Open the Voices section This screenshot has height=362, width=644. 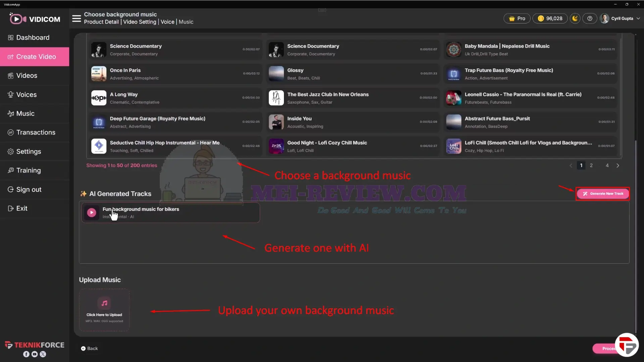point(35,95)
